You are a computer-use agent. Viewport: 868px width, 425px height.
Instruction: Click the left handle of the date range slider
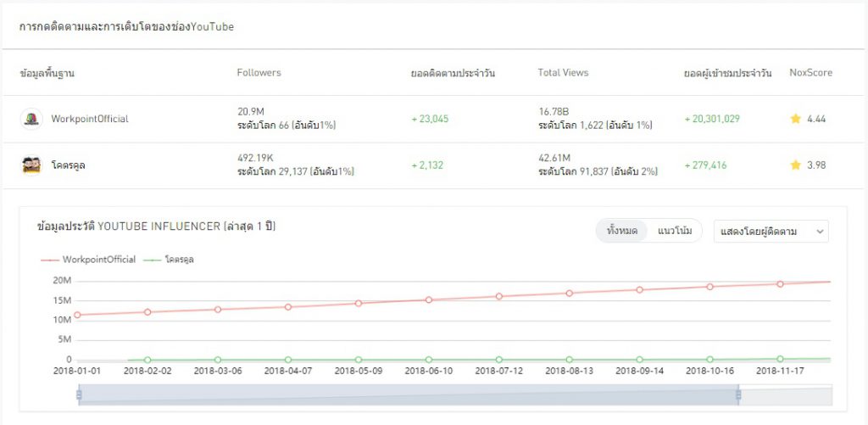pos(79,394)
